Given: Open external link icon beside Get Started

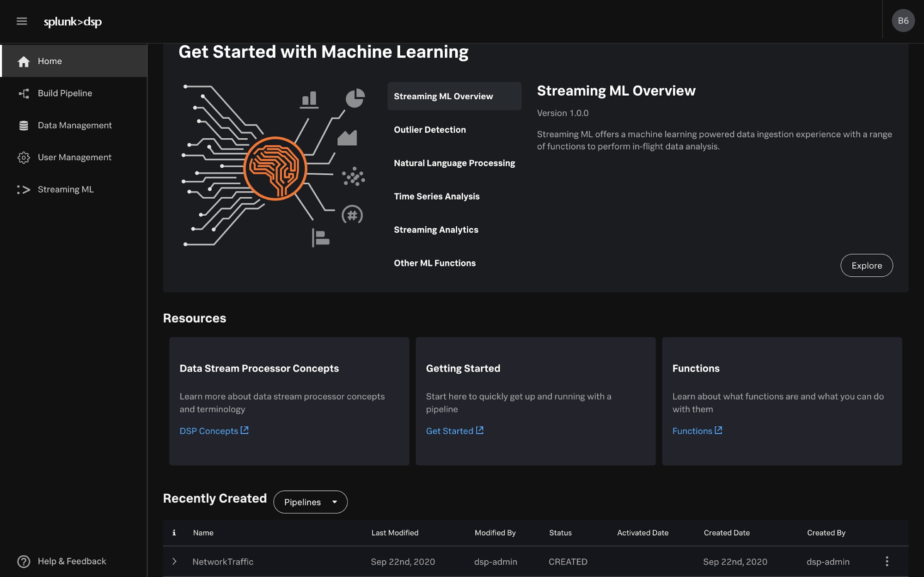Looking at the screenshot, I should click(x=480, y=430).
